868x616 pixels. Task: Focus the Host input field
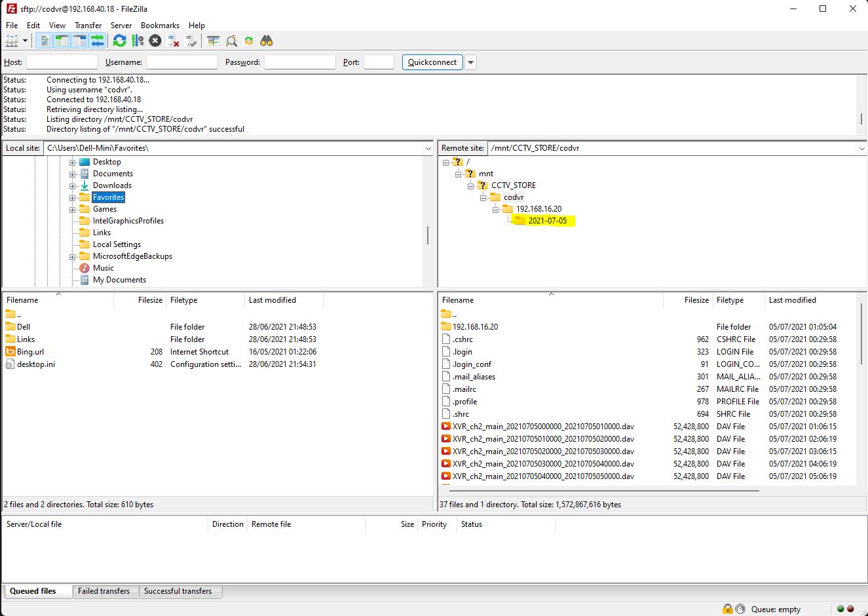pos(62,62)
